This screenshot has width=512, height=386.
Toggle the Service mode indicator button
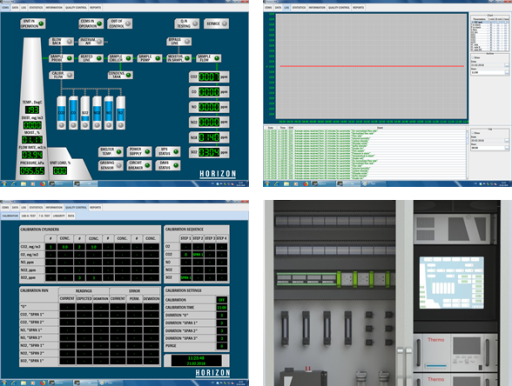click(216, 24)
